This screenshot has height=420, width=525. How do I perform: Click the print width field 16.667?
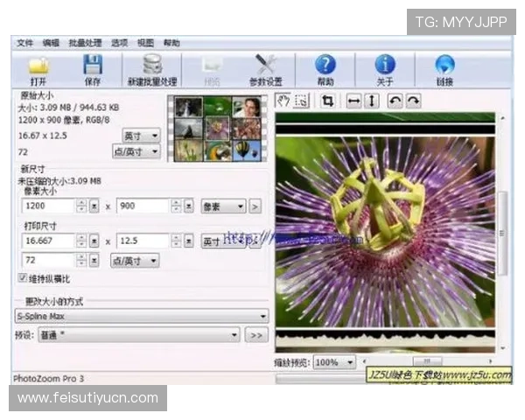[x=47, y=241]
